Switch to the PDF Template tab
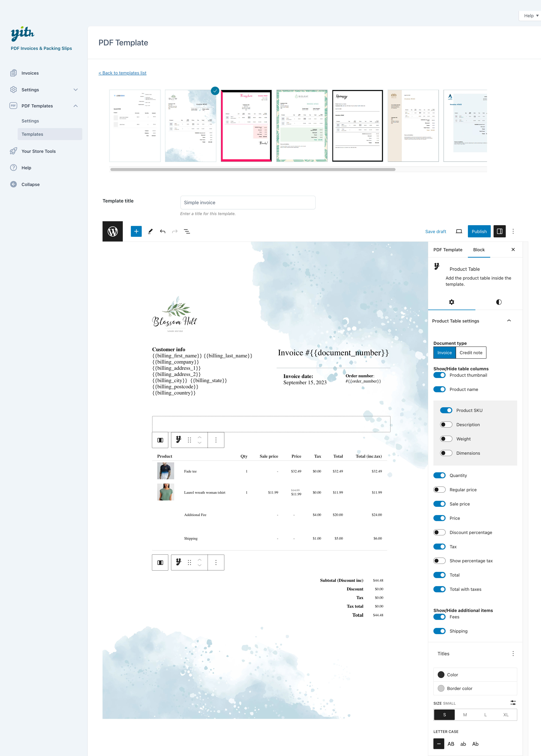 [x=447, y=250]
